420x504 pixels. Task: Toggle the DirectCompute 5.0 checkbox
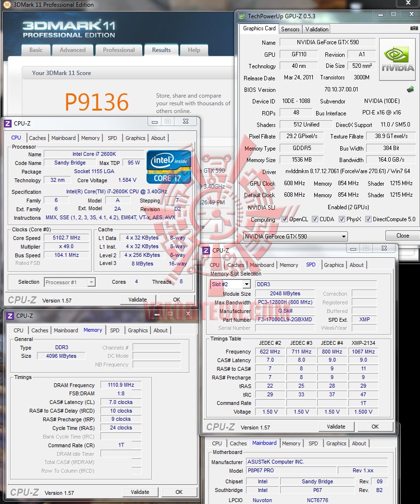[x=368, y=219]
